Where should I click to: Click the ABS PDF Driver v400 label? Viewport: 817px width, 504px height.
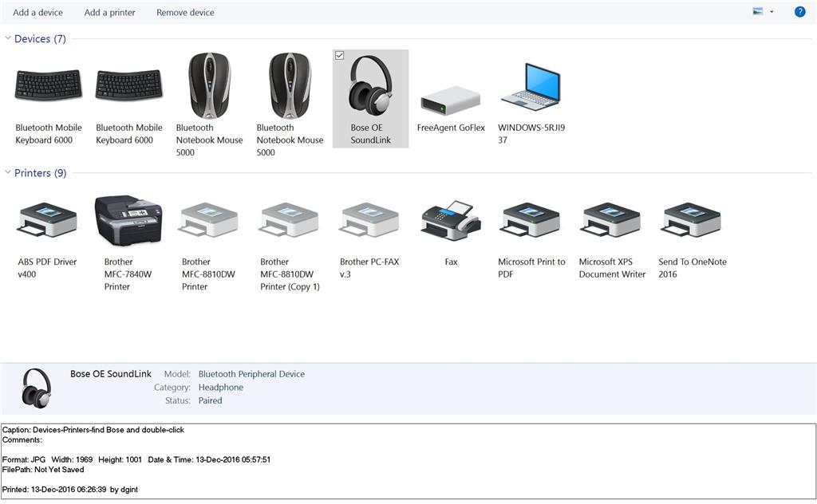47,268
